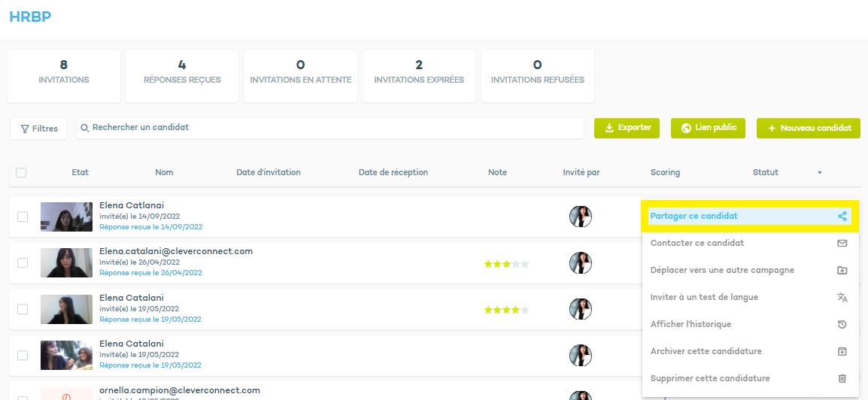
Task: Sort by Date d'invitation column header
Action: [x=269, y=172]
